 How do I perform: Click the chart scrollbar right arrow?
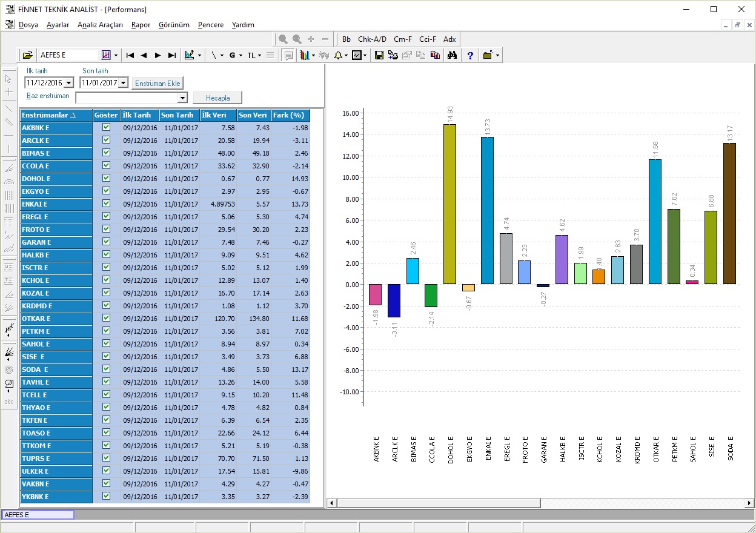(x=750, y=503)
